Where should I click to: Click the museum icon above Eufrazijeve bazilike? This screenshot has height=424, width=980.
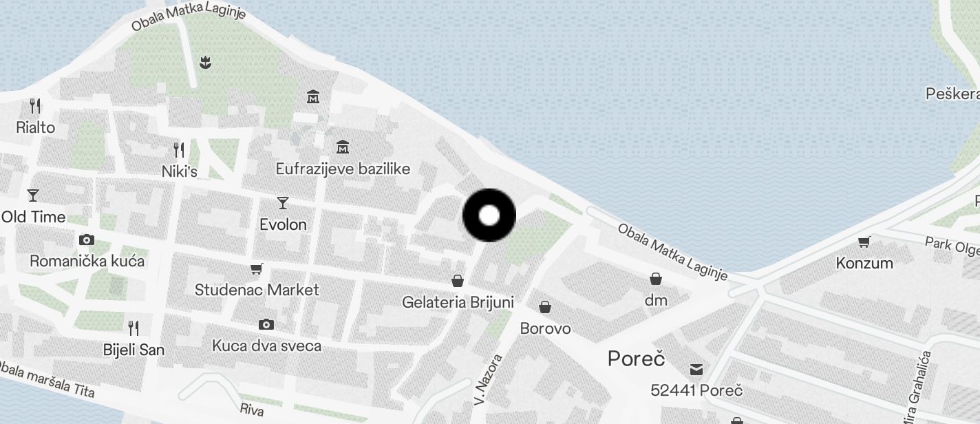tap(313, 97)
